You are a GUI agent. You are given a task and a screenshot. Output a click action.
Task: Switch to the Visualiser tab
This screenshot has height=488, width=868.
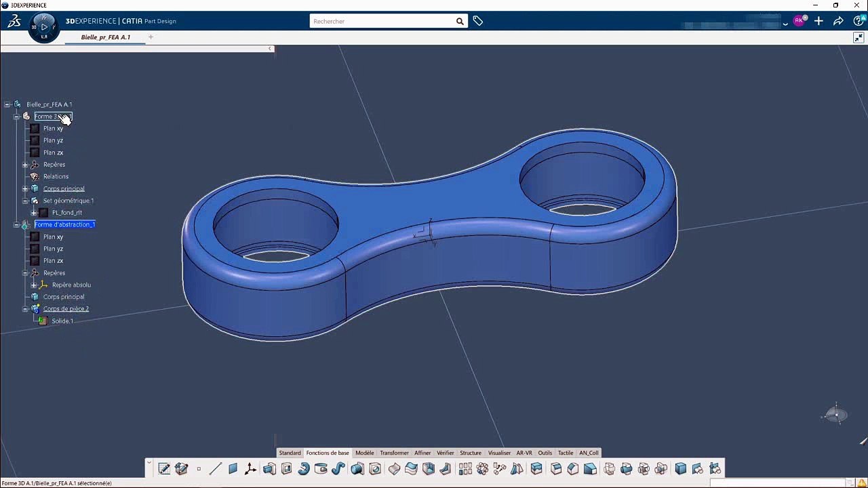(x=499, y=453)
